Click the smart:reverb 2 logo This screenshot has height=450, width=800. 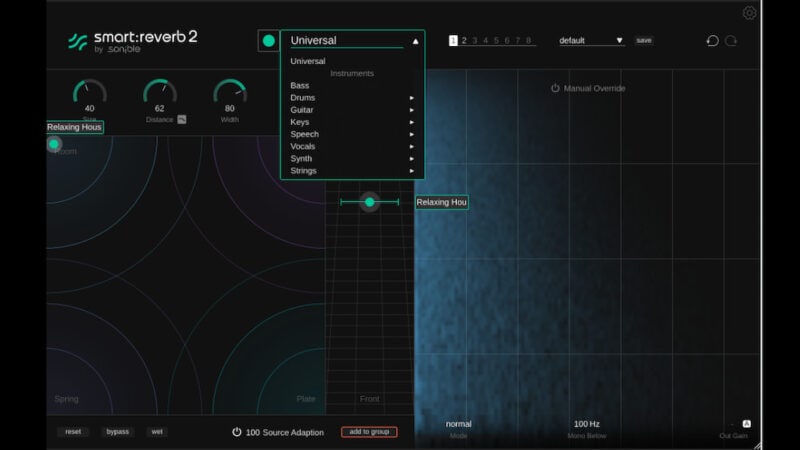133,41
